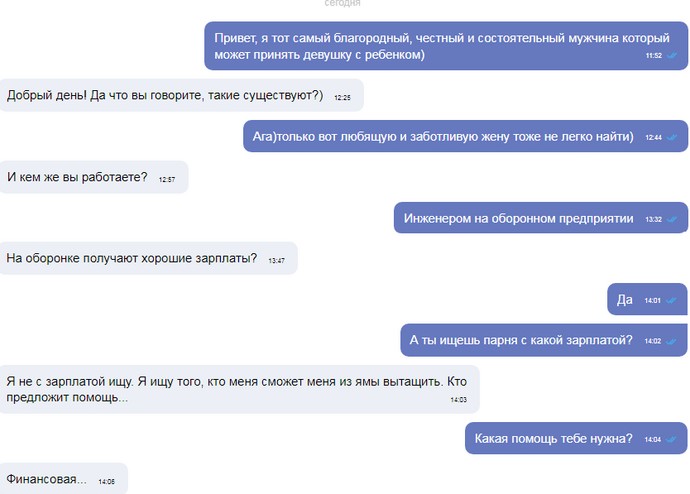Click the 'Я не с зарплатой ищу' message
Screen dimensions: 690x494
pyautogui.click(x=239, y=389)
